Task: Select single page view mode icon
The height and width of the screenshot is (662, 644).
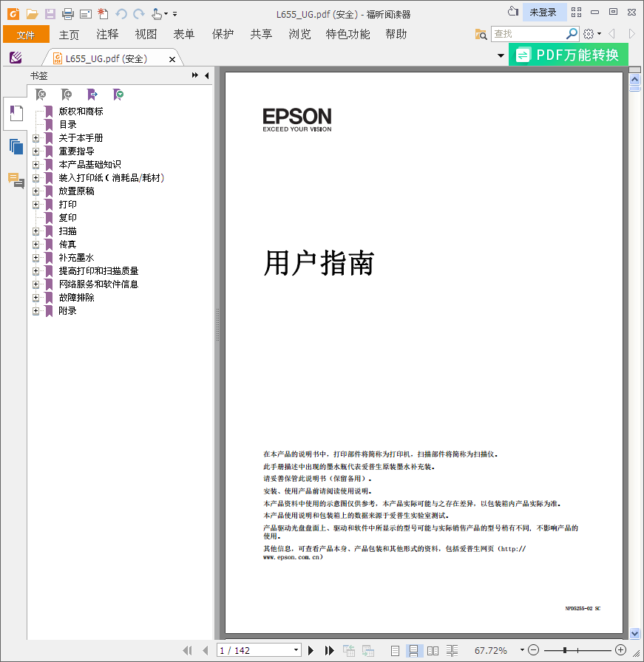Action: point(395,651)
